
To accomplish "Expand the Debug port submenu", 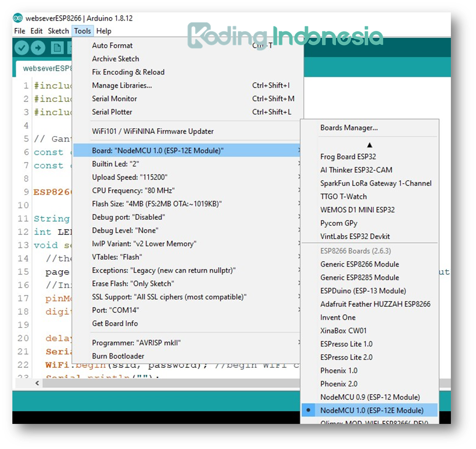I will point(186,217).
